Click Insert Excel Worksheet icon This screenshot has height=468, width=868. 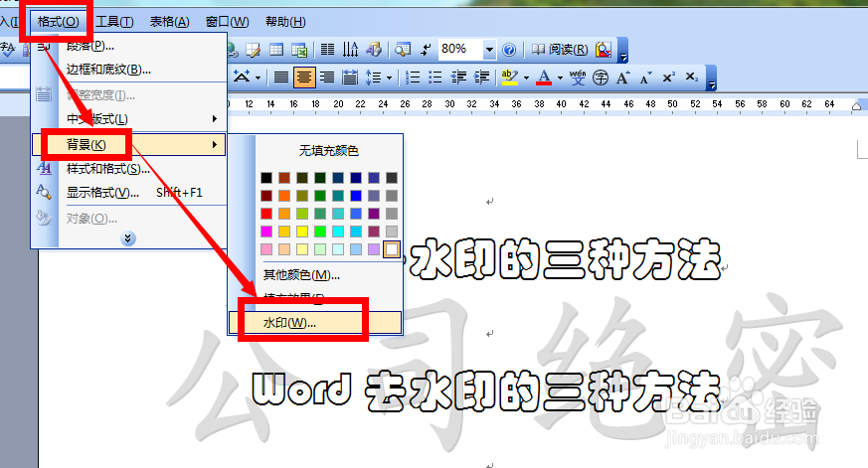tap(299, 50)
